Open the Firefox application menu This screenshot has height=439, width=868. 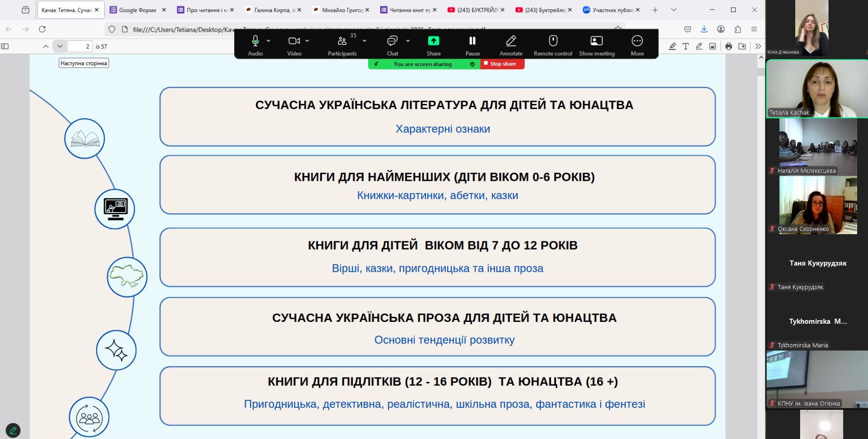tap(754, 29)
